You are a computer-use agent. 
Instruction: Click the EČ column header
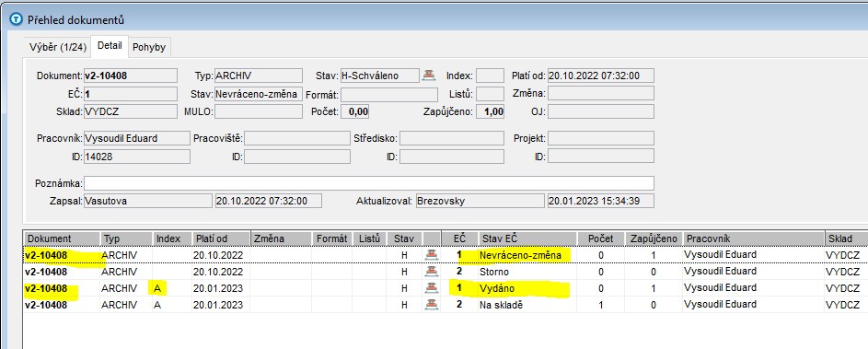(459, 238)
